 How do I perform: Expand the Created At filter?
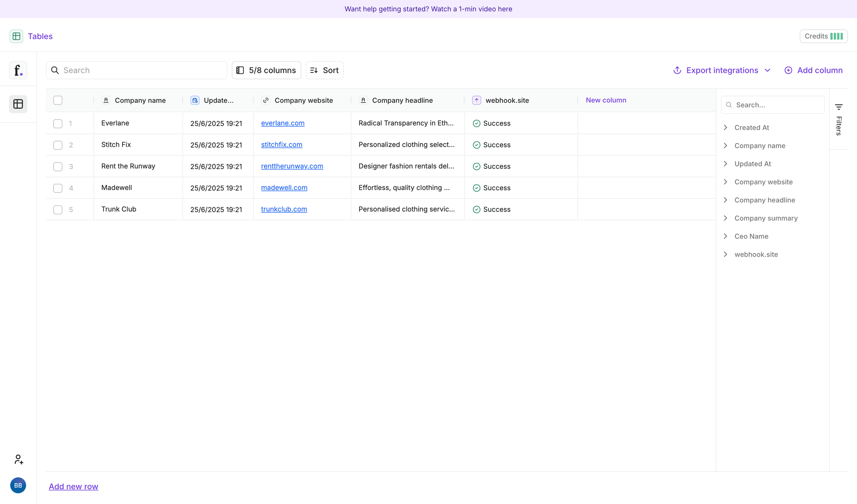click(726, 127)
